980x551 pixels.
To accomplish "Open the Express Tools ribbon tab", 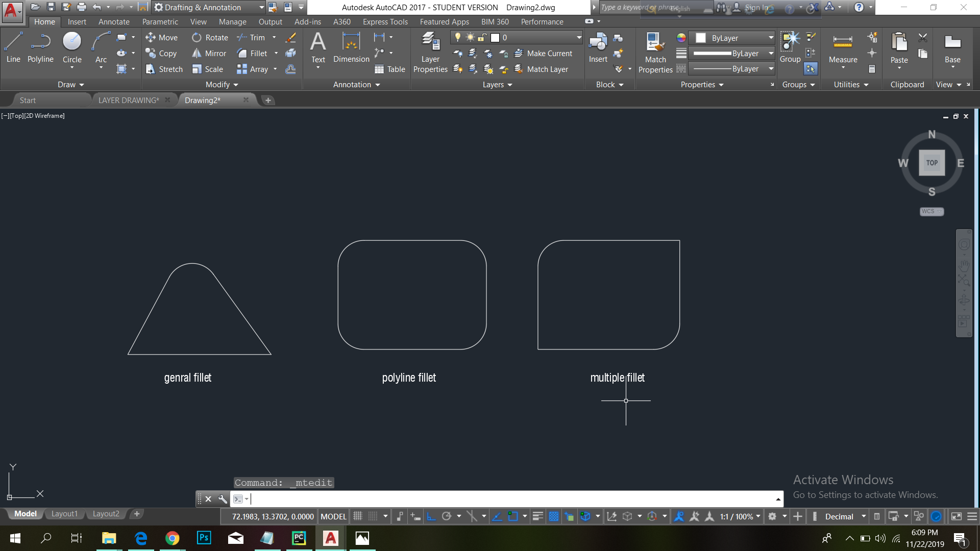I will (385, 21).
